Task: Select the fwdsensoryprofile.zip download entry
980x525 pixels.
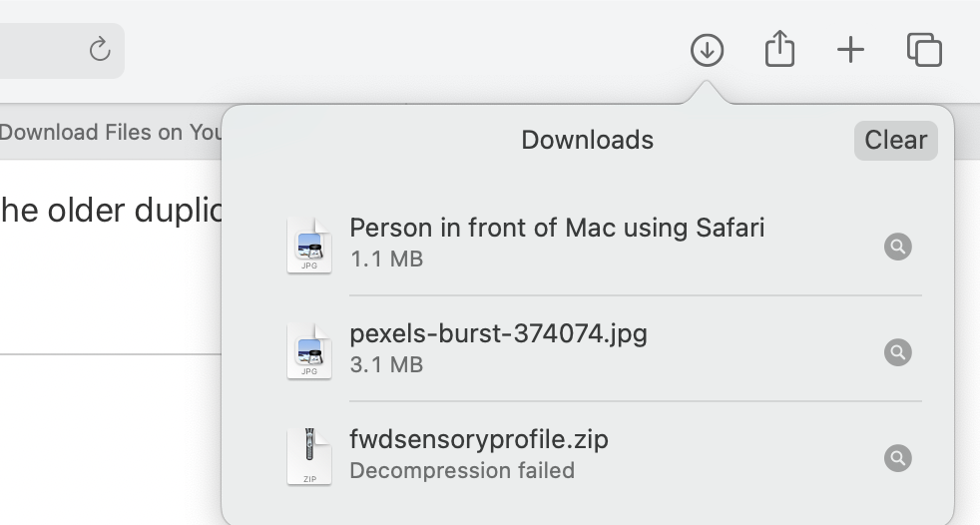Action: 479,439
